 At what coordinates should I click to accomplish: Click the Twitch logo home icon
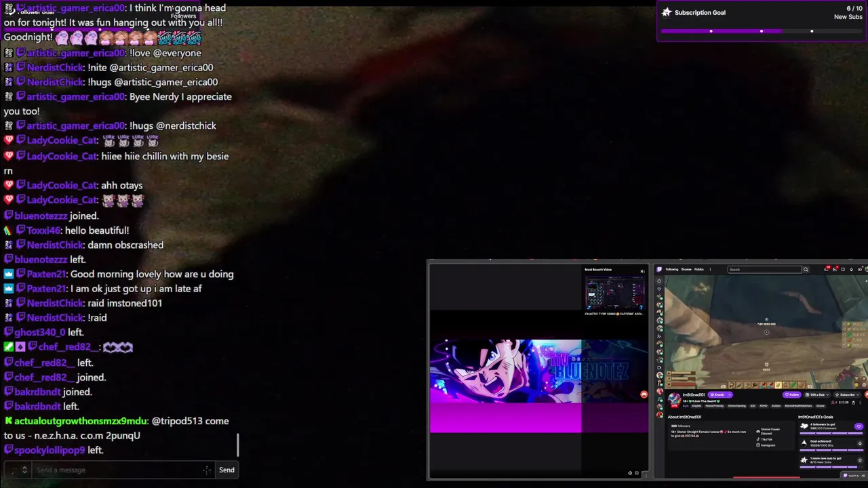click(659, 269)
